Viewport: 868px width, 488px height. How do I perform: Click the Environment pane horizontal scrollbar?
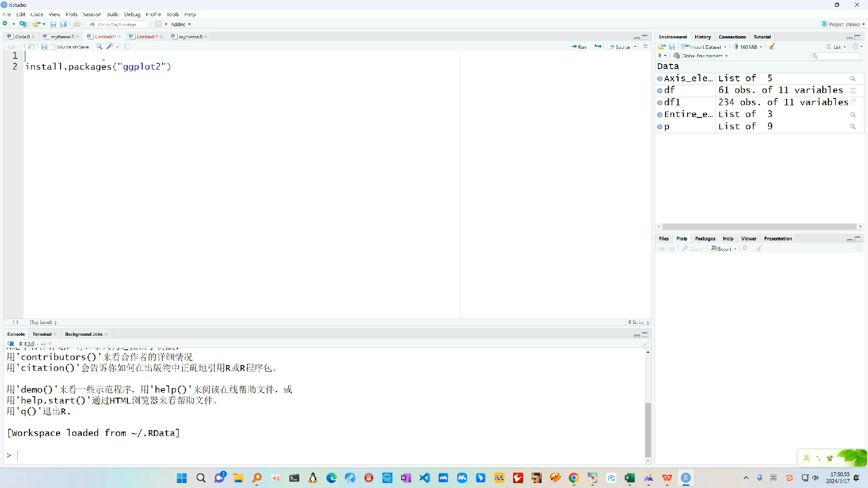tap(759, 226)
